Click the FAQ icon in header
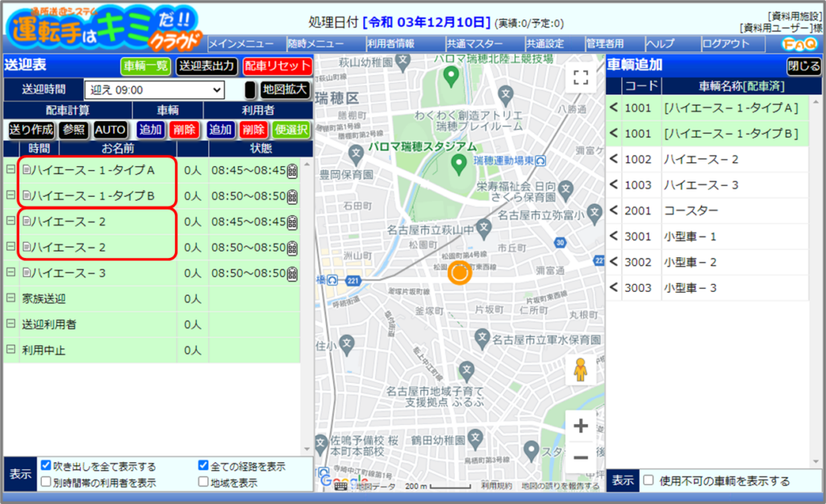This screenshot has height=504, width=826. pyautogui.click(x=798, y=44)
